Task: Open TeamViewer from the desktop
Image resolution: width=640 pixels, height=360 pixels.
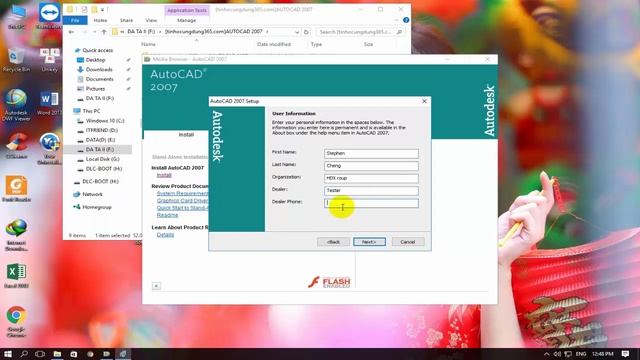Action: tap(49, 16)
